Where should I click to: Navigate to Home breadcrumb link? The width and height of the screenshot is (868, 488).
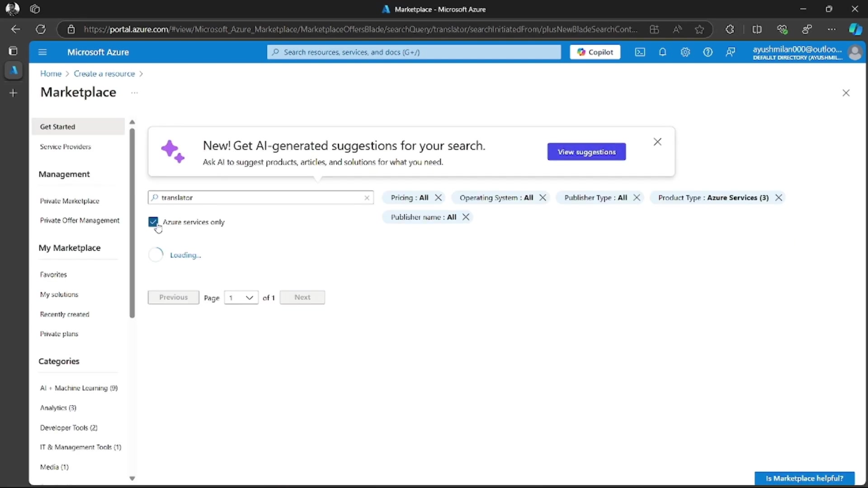(50, 74)
